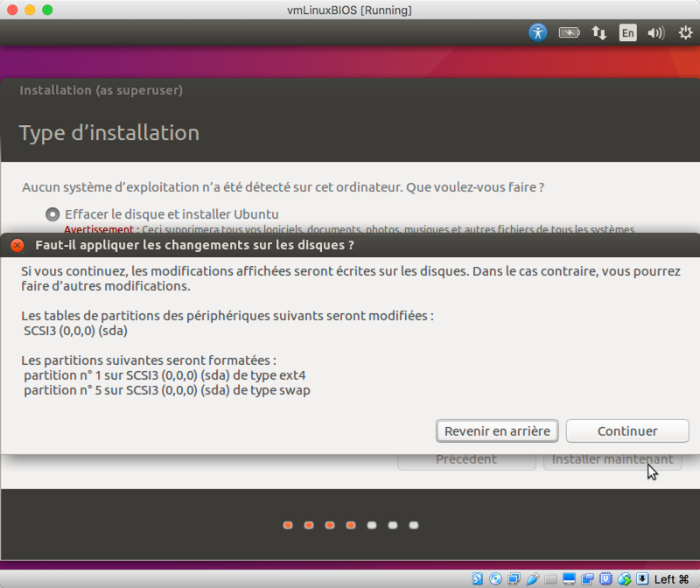This screenshot has height=588, width=700.
Task: Click the VirtualBox shared folders icon
Action: (550, 579)
